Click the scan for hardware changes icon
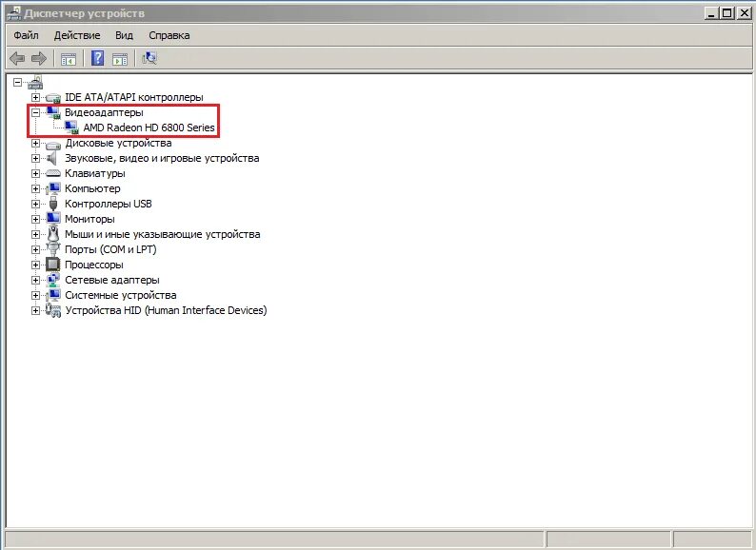 click(149, 58)
